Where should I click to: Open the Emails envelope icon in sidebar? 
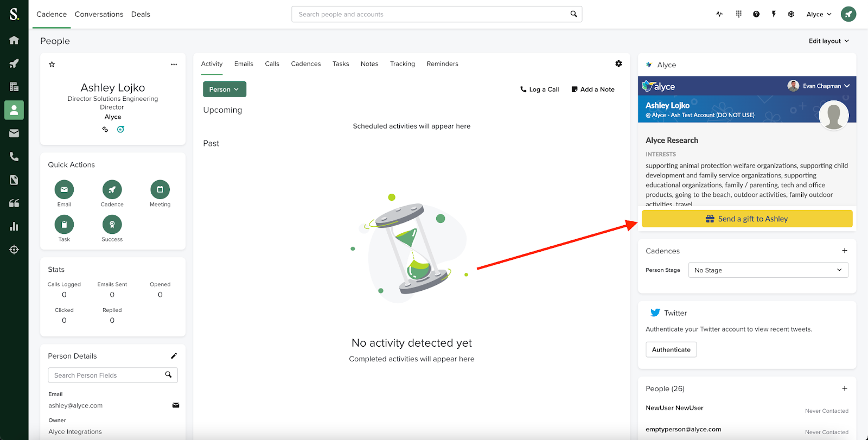click(14, 133)
